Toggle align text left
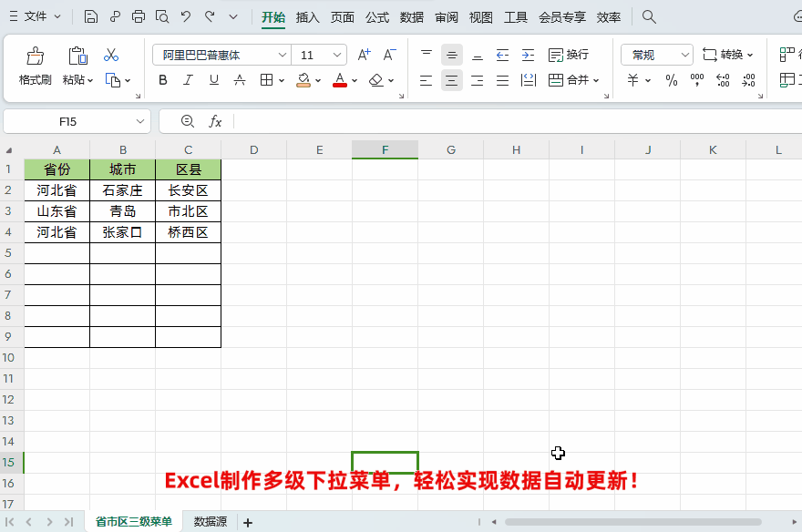The height and width of the screenshot is (532, 802). pyautogui.click(x=427, y=80)
